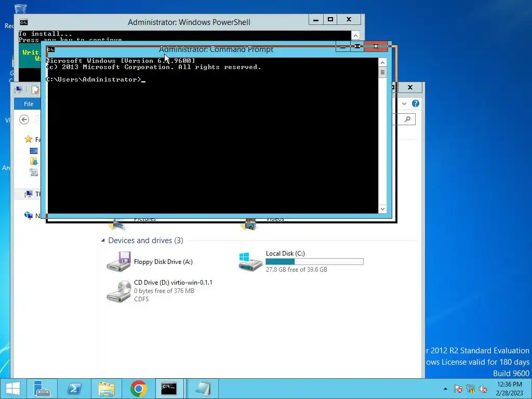
Task: Open the volume speaker tray icon
Action: (483, 389)
